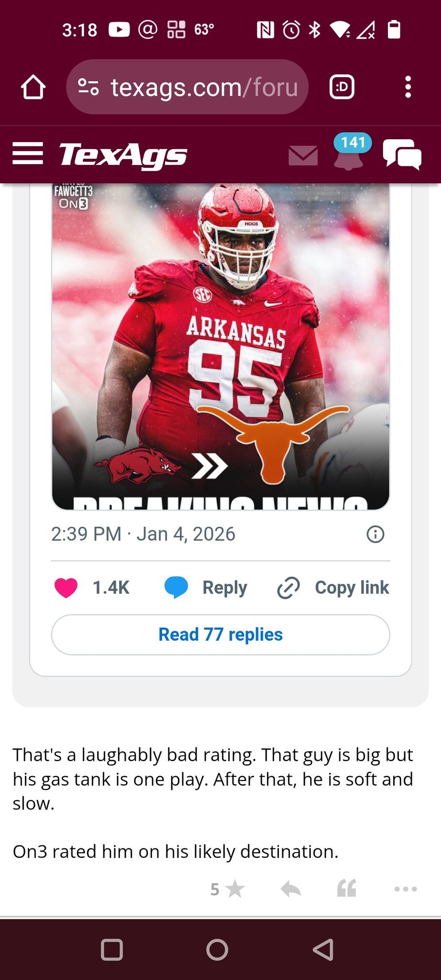Star the forum post
The height and width of the screenshot is (980, 441).
(234, 890)
